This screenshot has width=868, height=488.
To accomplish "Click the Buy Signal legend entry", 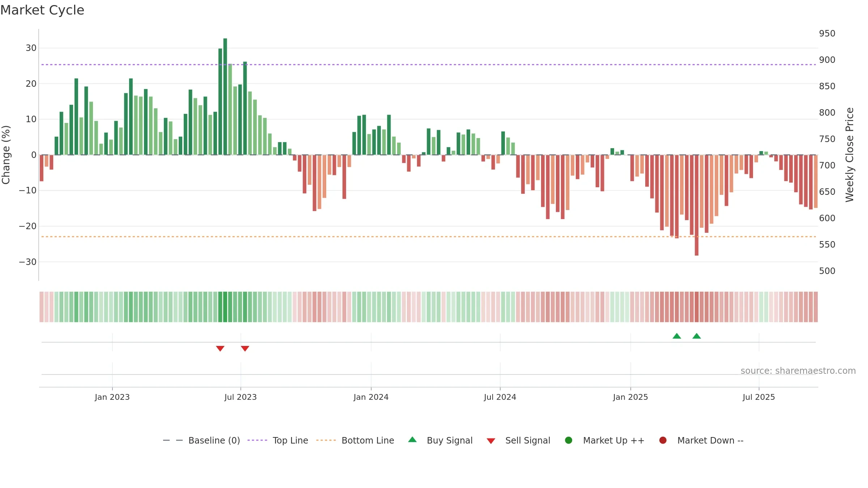I will pos(440,440).
